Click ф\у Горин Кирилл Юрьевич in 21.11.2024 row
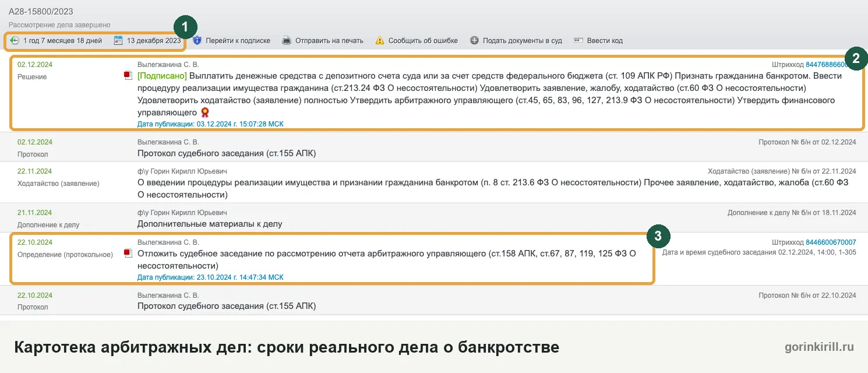Screen dimensions: 868x373 coord(182,213)
